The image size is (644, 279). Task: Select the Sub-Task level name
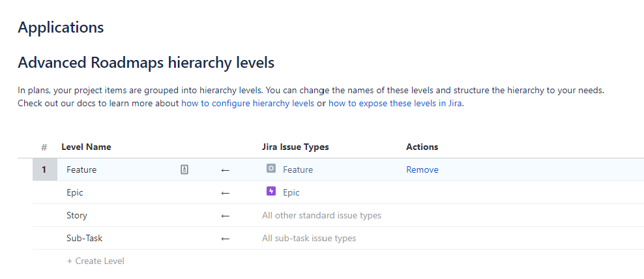click(x=85, y=238)
